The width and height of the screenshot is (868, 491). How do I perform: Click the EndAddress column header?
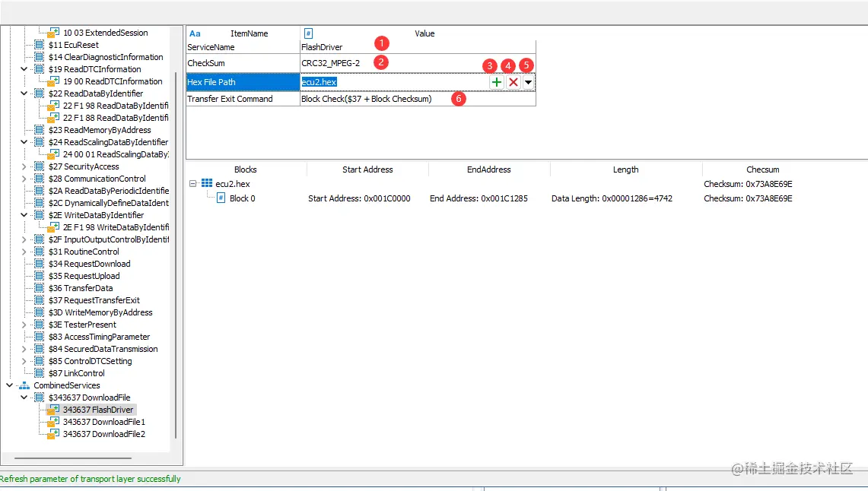[x=489, y=169]
